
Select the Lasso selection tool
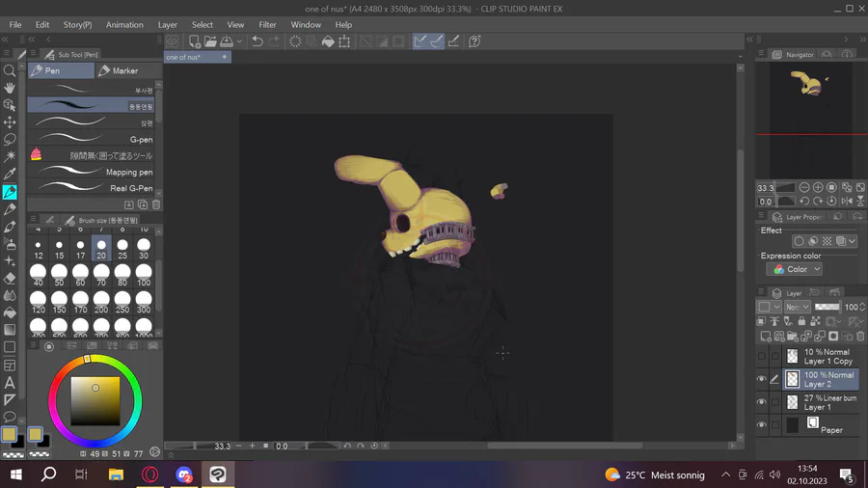point(10,140)
